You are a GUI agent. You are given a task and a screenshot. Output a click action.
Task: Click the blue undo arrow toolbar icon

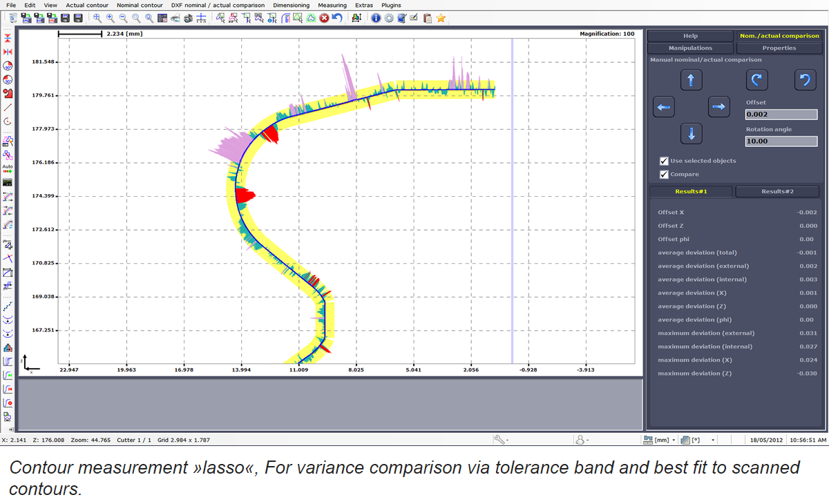coord(336,18)
